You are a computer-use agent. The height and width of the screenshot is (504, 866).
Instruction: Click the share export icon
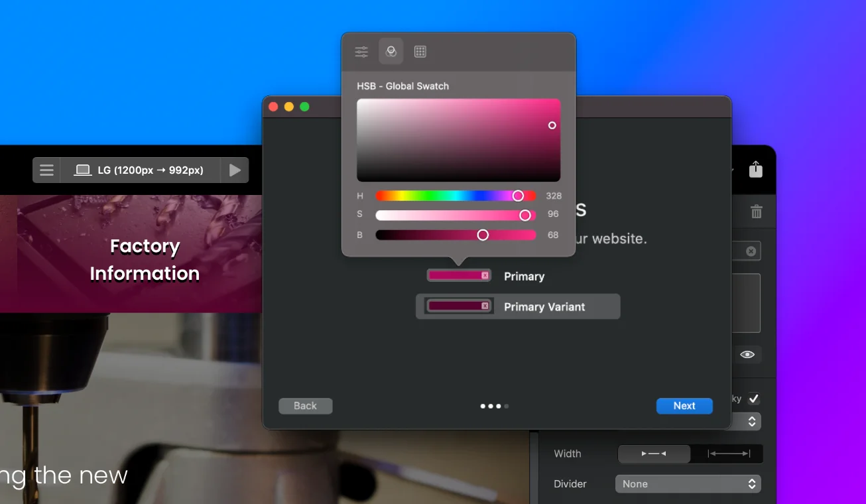(756, 169)
